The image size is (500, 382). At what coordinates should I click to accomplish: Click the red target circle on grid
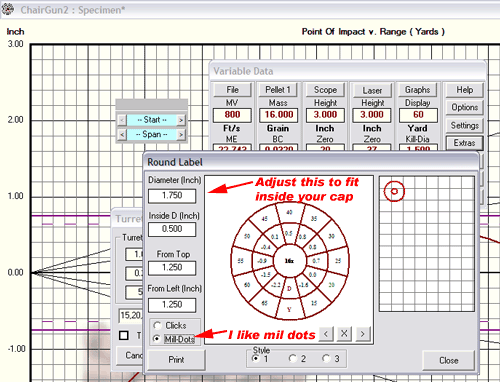pyautogui.click(x=394, y=191)
